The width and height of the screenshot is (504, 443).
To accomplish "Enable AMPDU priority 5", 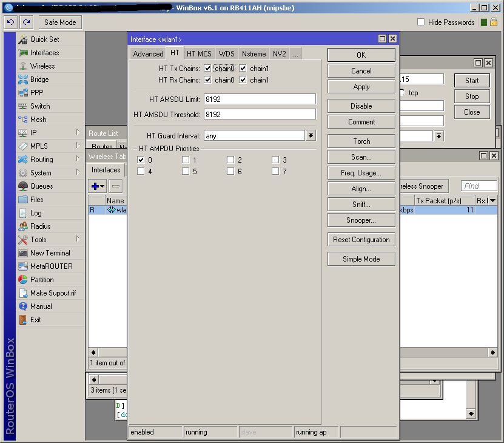I will [x=186, y=171].
